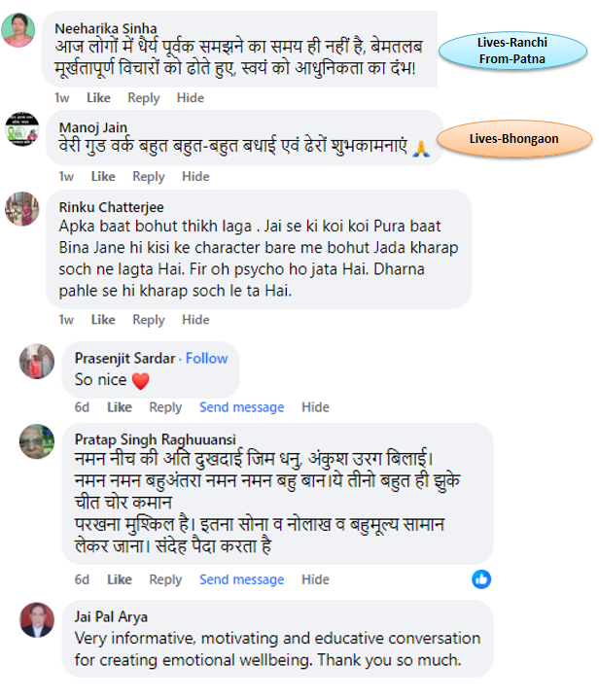Open Neeharika Sinha's profile picture

[18, 30]
